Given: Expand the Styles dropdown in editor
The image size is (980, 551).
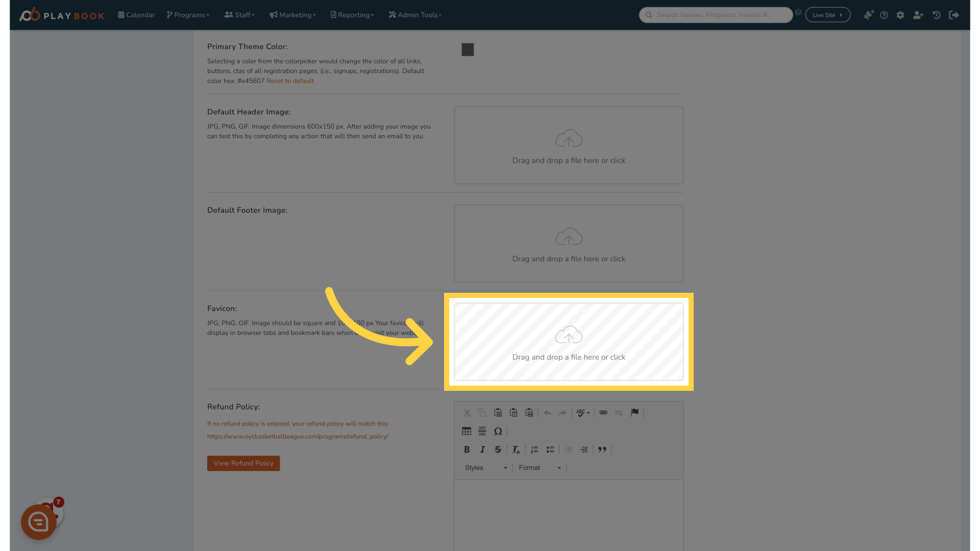Looking at the screenshot, I should (484, 467).
